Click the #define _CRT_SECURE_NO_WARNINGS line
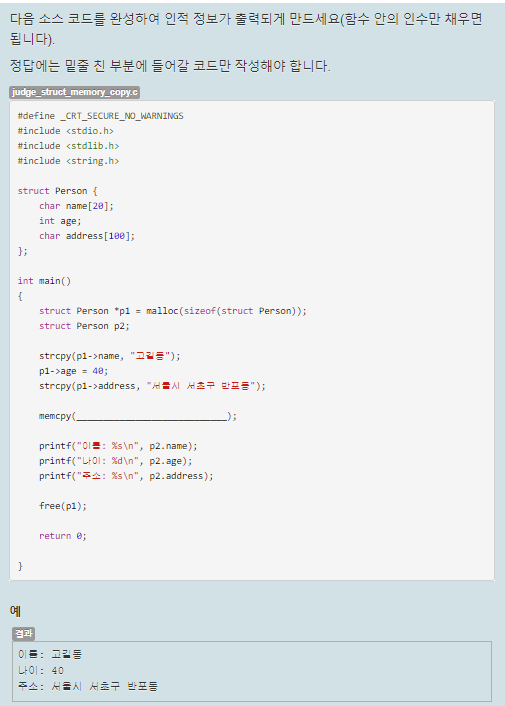 [x=100, y=116]
